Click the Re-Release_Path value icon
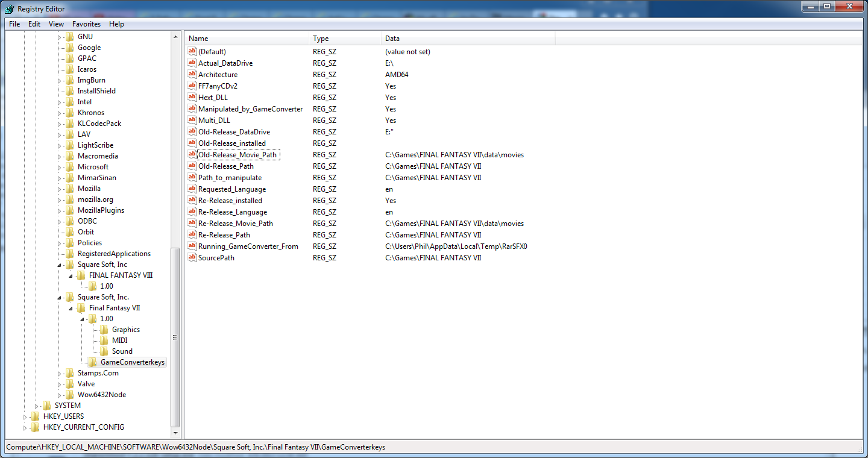Screen dimensions: 868x458 click(192, 235)
